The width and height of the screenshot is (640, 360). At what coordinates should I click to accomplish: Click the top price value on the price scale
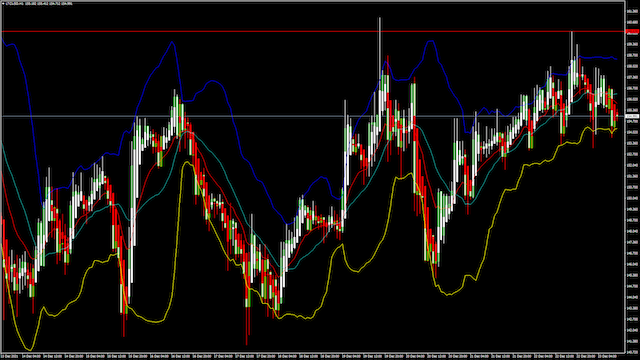coord(632,11)
